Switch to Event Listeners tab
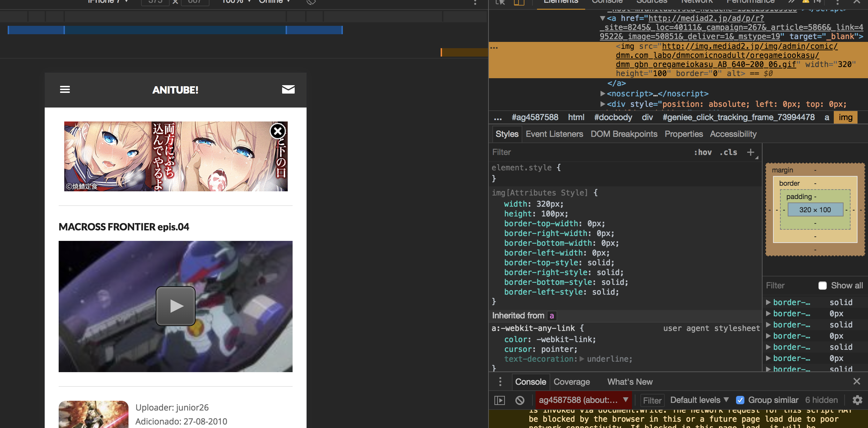The width and height of the screenshot is (868, 428). [554, 134]
